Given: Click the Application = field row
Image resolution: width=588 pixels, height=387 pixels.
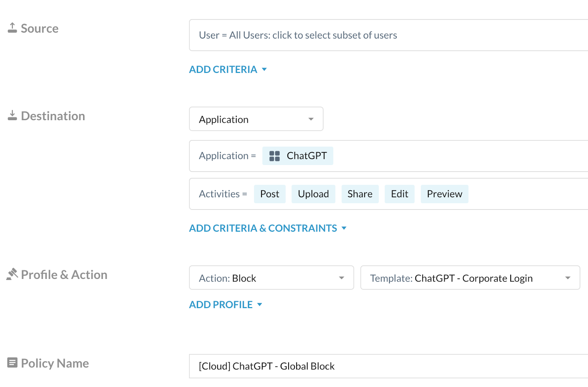Looking at the screenshot, I should click(388, 156).
